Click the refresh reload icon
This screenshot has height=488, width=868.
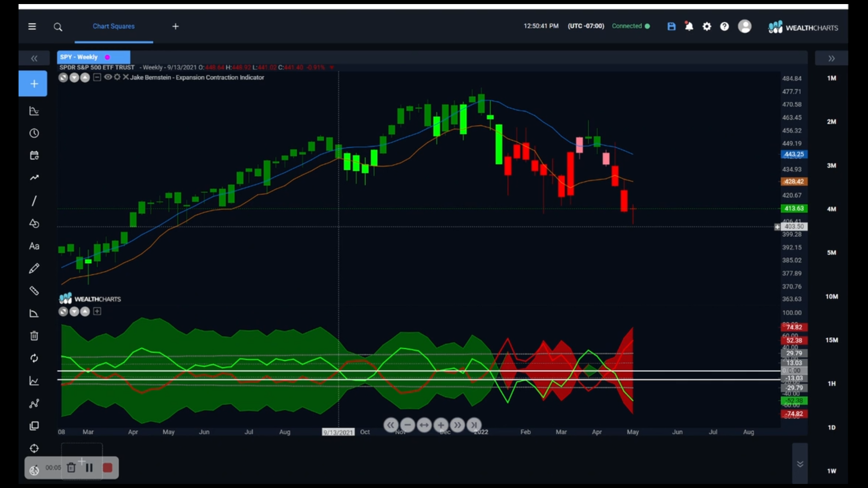click(x=34, y=358)
